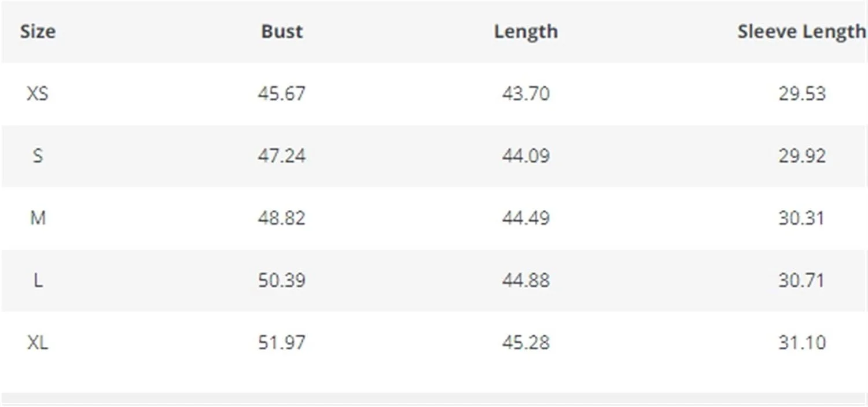Select the 45.28 length cell
The height and width of the screenshot is (407, 868).
tap(525, 342)
